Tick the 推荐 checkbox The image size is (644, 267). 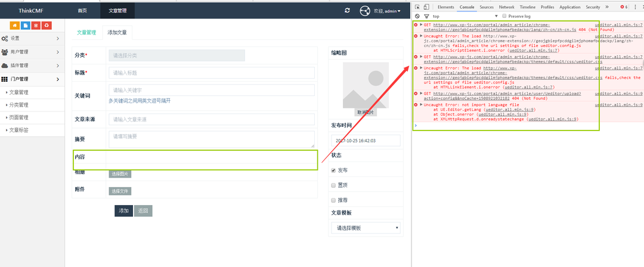(333, 200)
